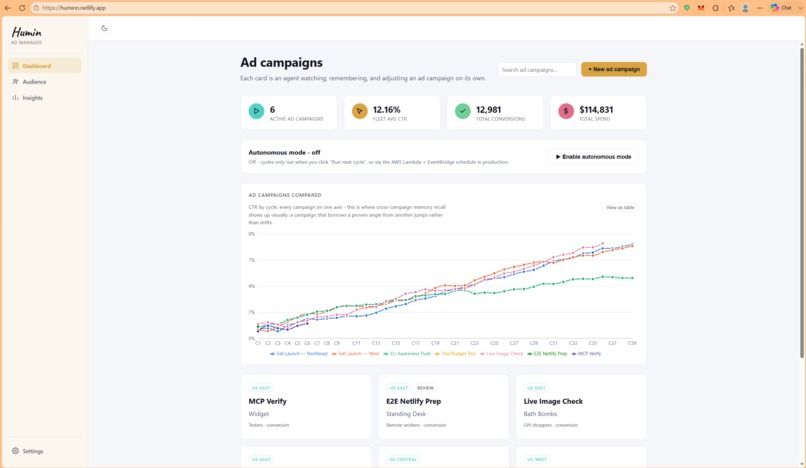Screen dimensions: 806x468
Task: Click the EU-CENTRAL tag on the bottom card
Action: [403, 459]
